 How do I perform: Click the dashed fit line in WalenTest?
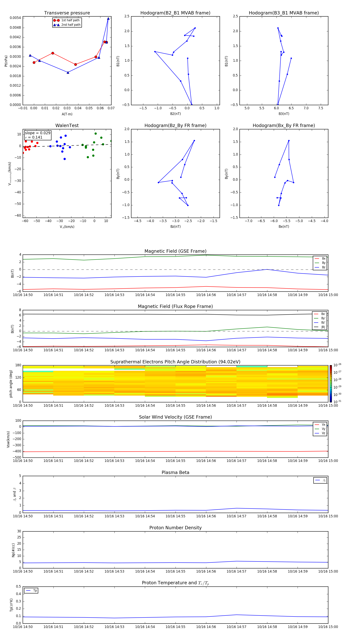click(67, 146)
